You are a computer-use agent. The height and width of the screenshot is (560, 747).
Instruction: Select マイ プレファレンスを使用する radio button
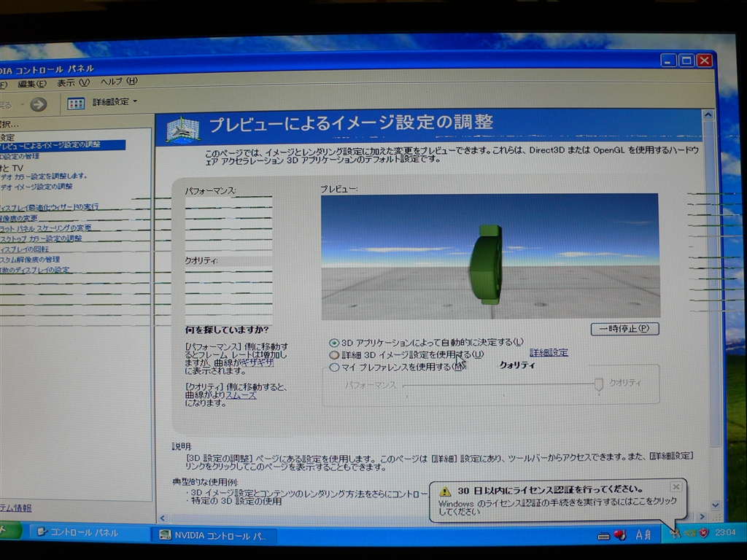point(334,367)
